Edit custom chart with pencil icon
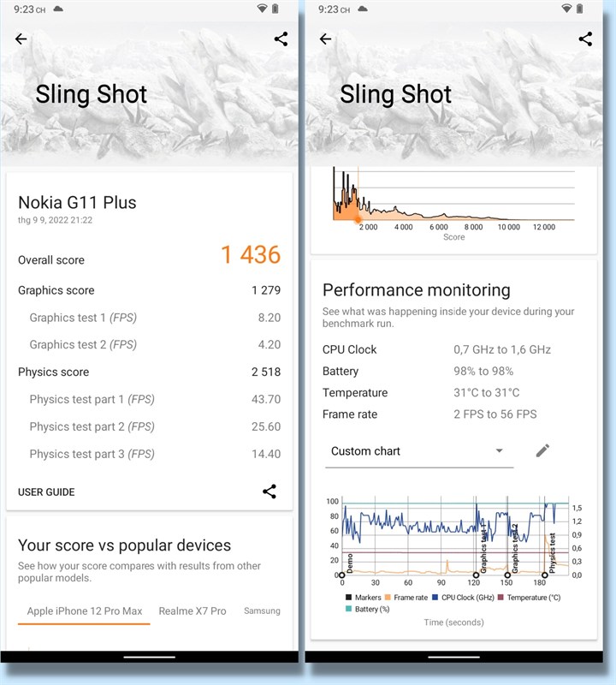 542,451
